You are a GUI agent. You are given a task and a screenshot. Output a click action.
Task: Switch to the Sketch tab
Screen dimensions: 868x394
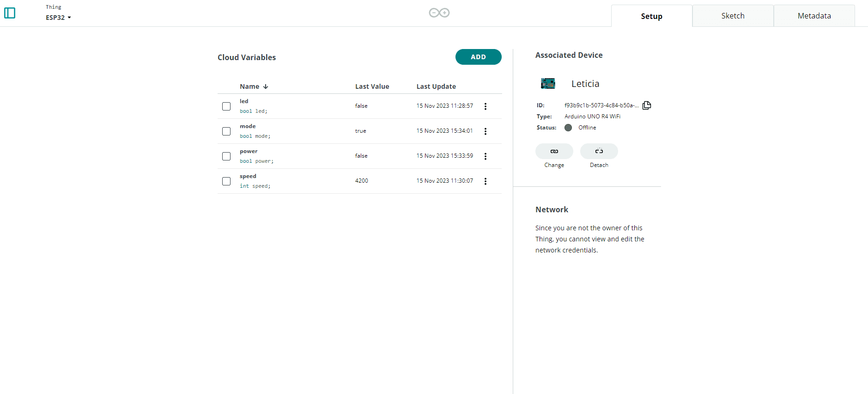coord(733,16)
